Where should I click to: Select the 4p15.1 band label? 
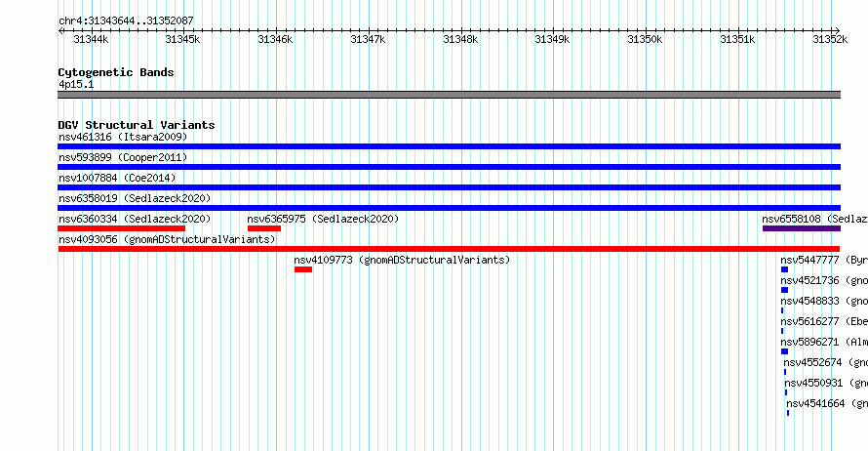[76, 84]
